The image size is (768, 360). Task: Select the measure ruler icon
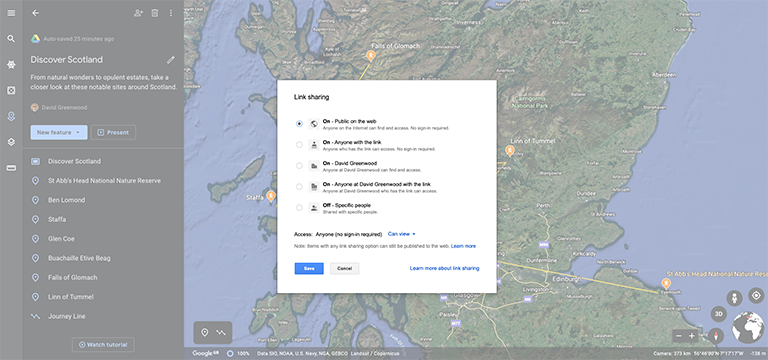click(11, 168)
